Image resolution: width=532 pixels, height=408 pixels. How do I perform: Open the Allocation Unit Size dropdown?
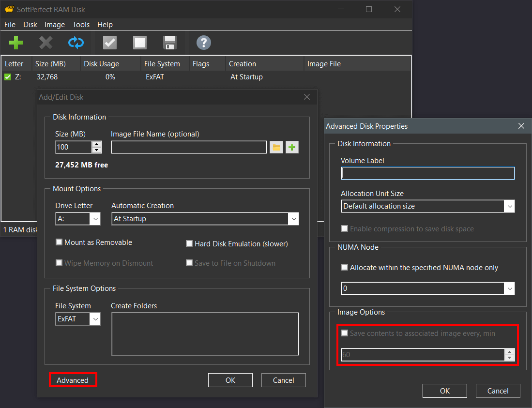pyautogui.click(x=509, y=206)
